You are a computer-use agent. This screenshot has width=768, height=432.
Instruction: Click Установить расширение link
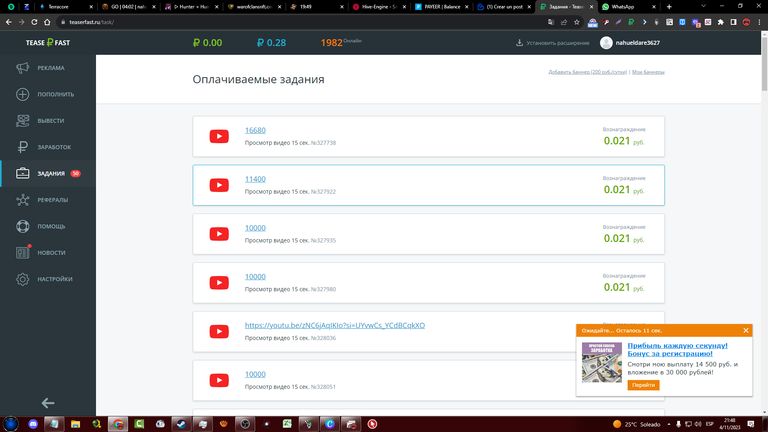pyautogui.click(x=558, y=43)
